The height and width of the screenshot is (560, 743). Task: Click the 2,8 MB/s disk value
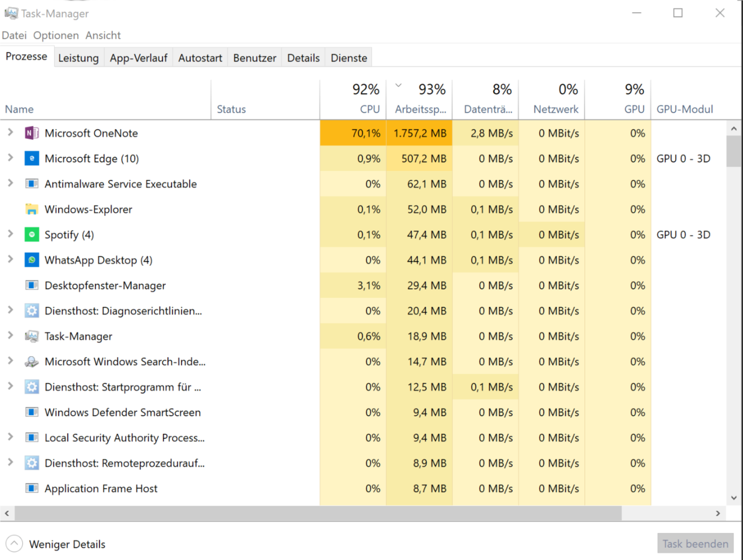[486, 133]
